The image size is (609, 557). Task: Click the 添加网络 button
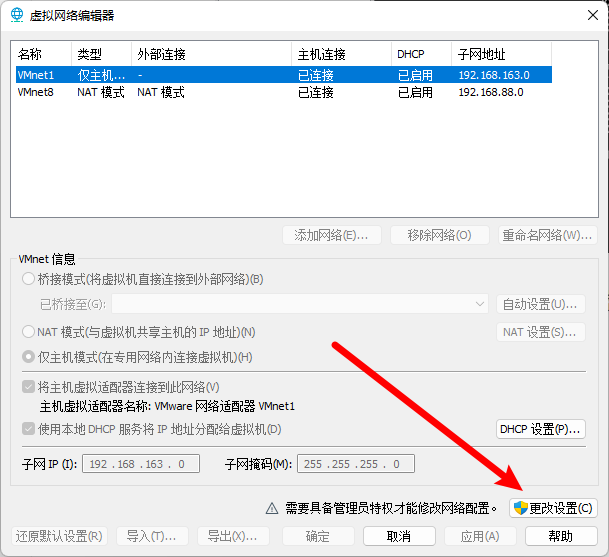click(x=331, y=235)
